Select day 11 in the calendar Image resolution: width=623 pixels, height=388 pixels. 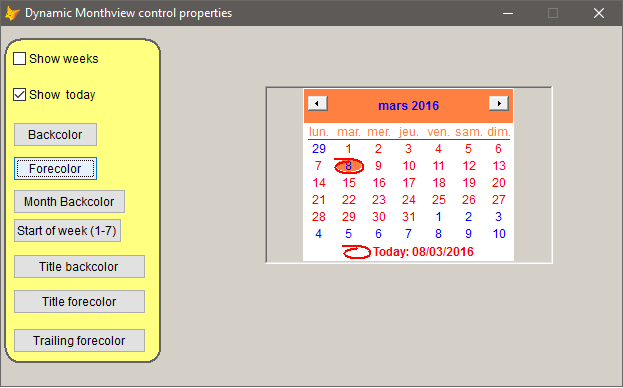click(x=439, y=166)
